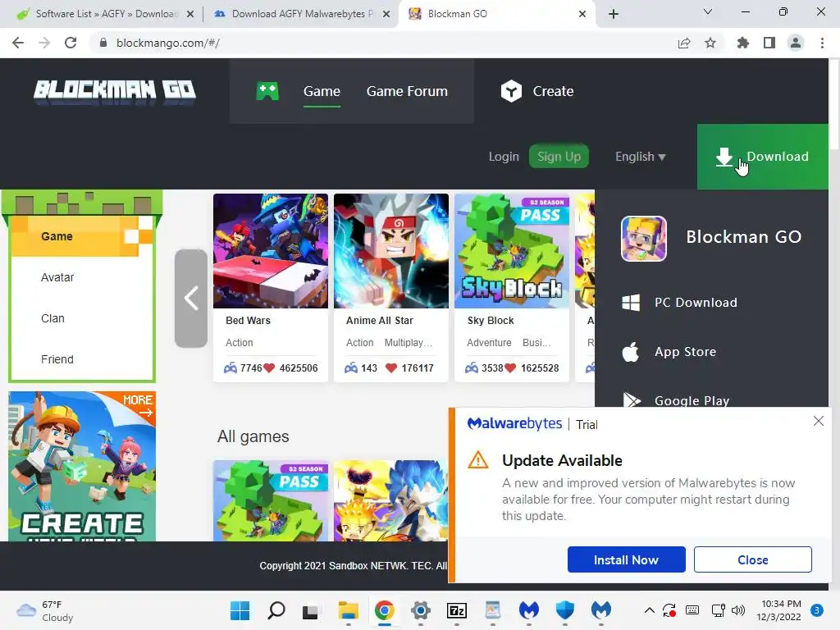Open Sky Block under All games
Viewport: 840px width, 630px height.
click(x=271, y=500)
